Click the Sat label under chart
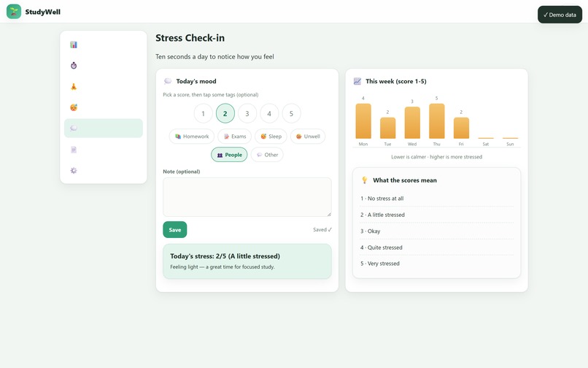 click(486, 144)
